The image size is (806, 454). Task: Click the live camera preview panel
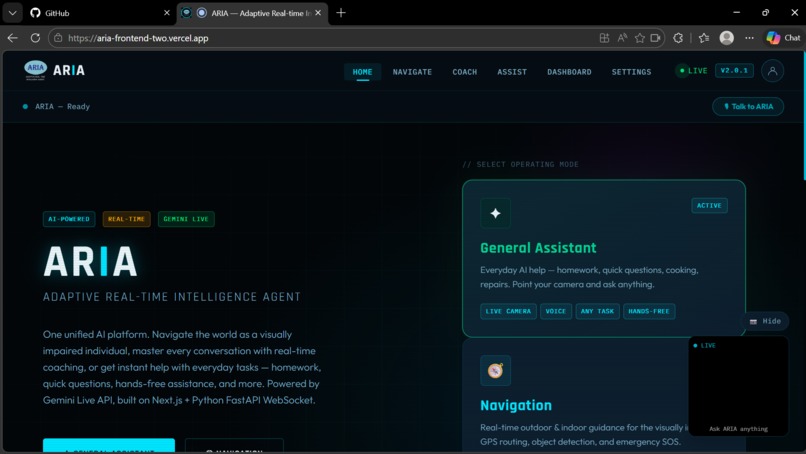[x=738, y=386]
